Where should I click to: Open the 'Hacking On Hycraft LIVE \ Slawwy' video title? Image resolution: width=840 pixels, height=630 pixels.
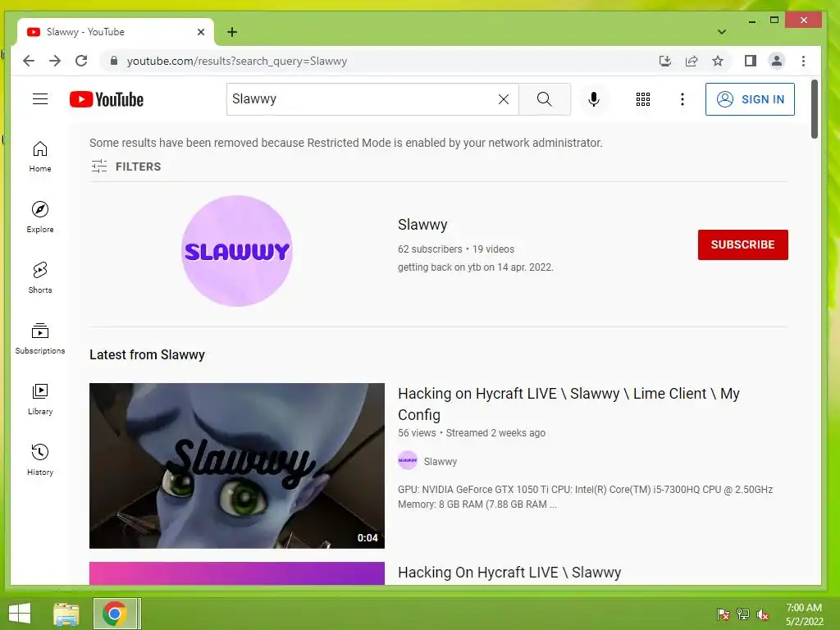(x=509, y=572)
